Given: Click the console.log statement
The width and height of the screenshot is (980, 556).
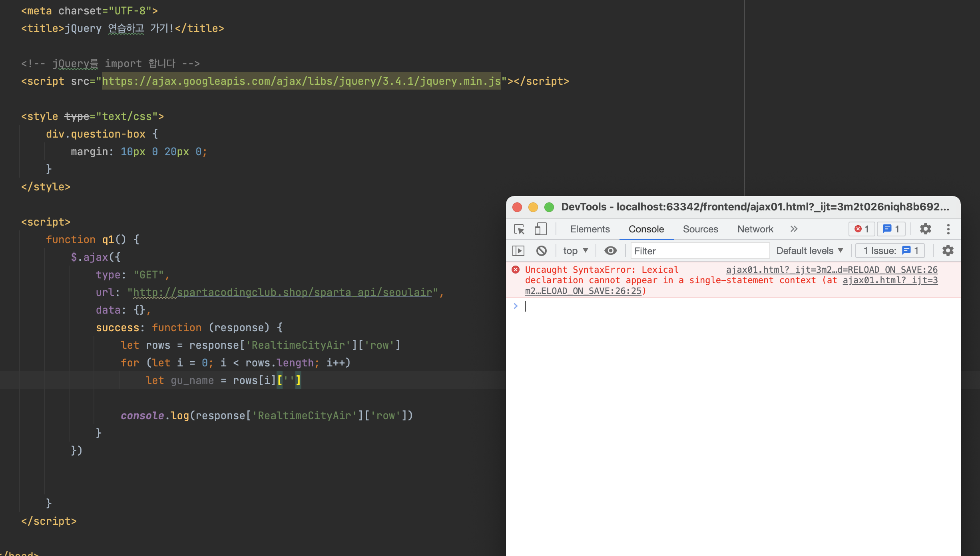Looking at the screenshot, I should pyautogui.click(x=267, y=416).
